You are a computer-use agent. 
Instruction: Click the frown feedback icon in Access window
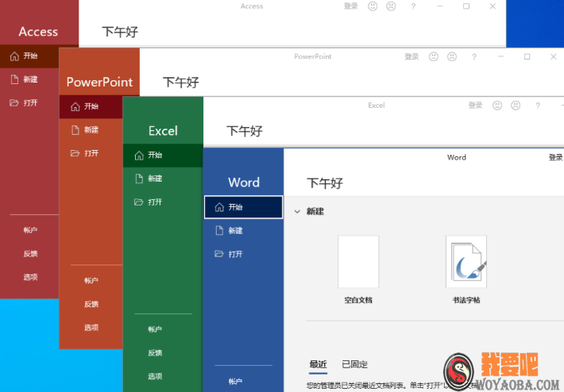391,6
